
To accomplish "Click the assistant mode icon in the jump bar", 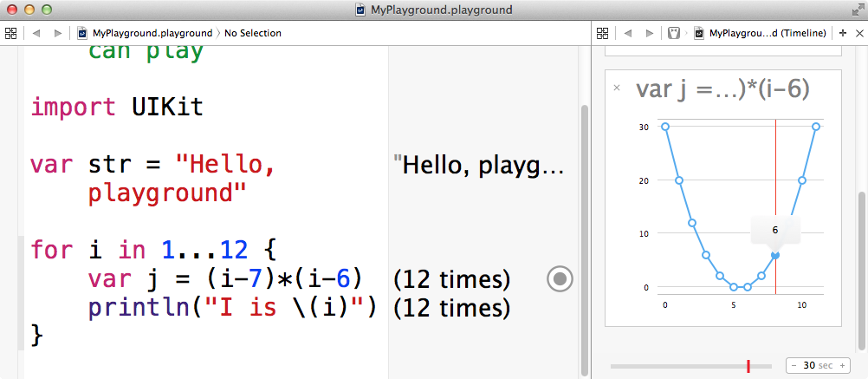I will 673,33.
